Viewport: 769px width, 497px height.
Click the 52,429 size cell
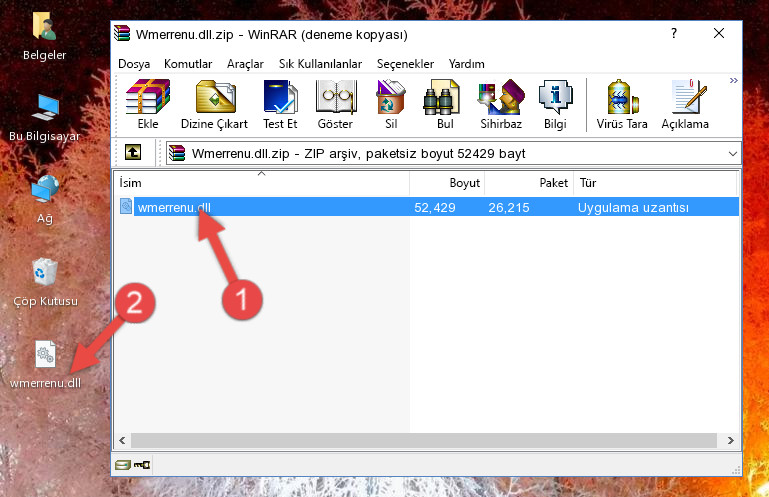tap(435, 208)
